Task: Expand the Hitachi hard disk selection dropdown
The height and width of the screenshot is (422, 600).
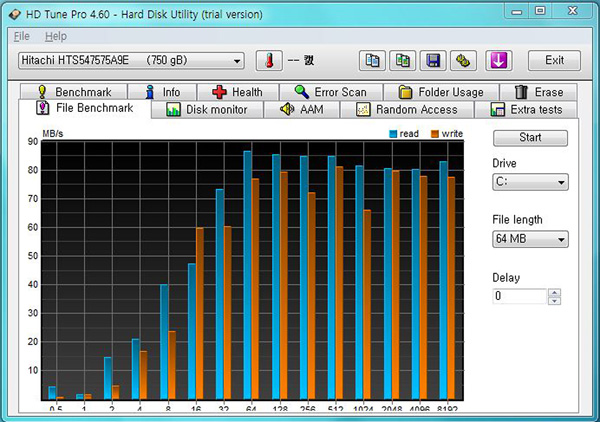Action: click(x=237, y=61)
